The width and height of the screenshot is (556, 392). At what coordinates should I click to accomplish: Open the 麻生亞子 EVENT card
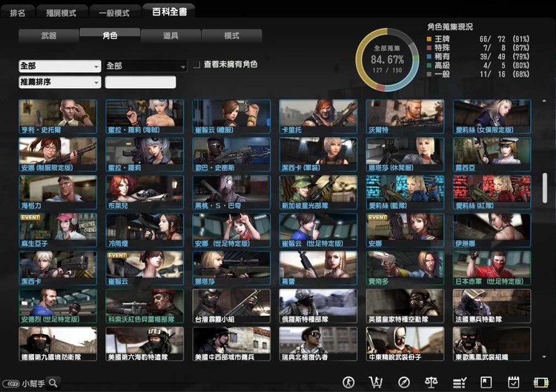pyautogui.click(x=58, y=230)
